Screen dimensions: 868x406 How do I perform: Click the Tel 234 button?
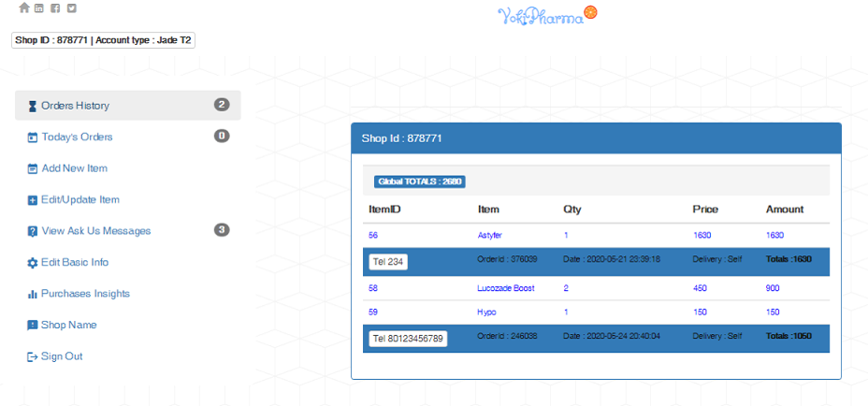coord(388,262)
